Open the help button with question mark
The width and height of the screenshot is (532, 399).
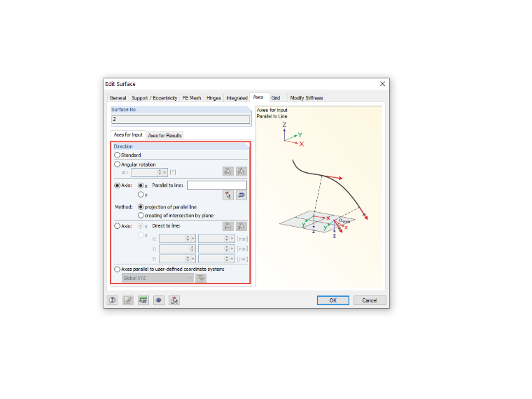pos(112,300)
